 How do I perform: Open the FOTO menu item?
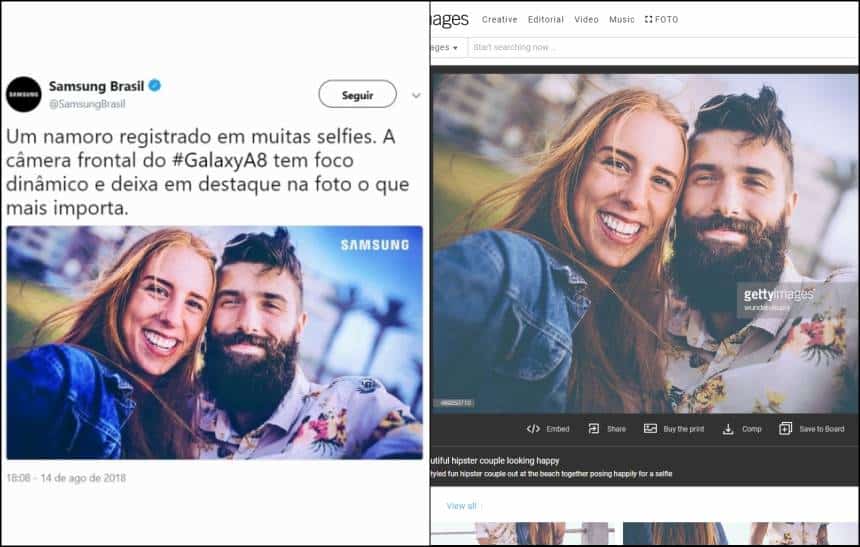pyautogui.click(x=661, y=19)
